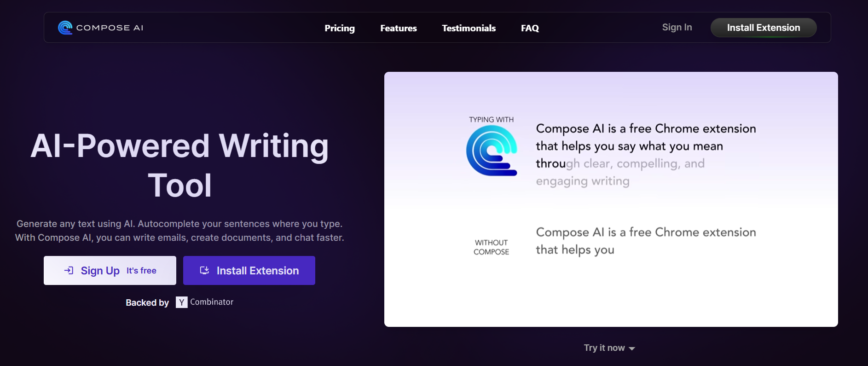The height and width of the screenshot is (366, 868).
Task: Click the install icon on purple button
Action: click(204, 270)
